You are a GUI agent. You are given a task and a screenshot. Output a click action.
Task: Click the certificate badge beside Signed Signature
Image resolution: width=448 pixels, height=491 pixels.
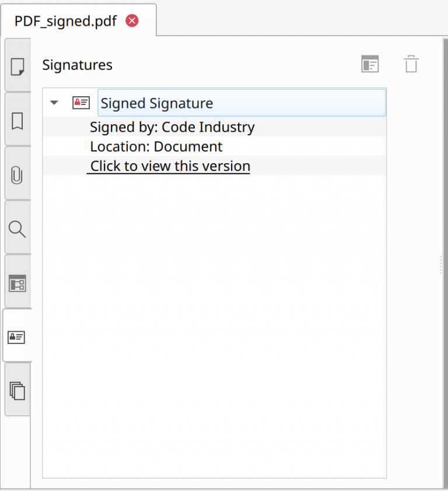pos(80,103)
